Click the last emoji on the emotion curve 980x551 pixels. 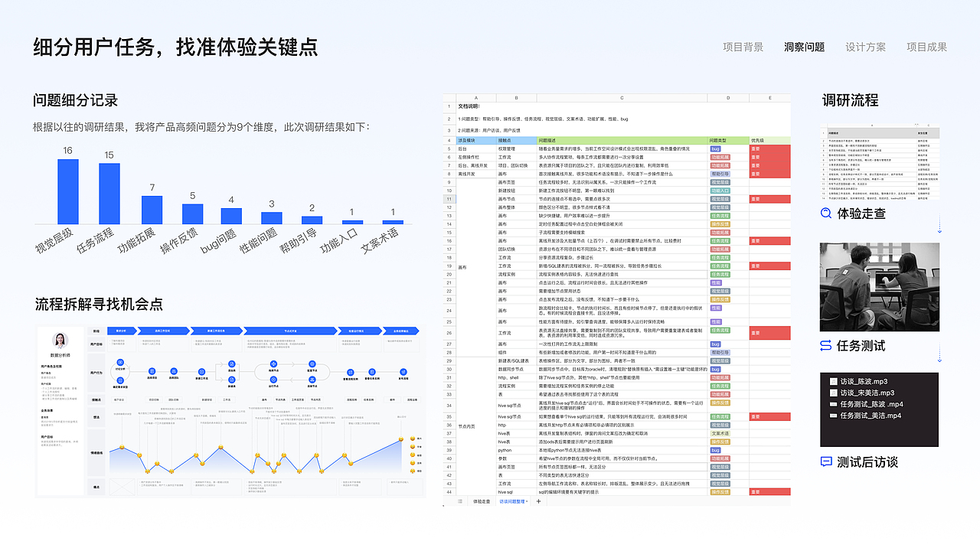tap(400, 439)
